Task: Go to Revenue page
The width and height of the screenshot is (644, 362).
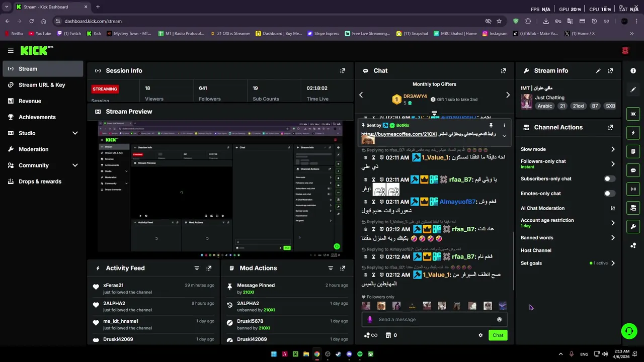Action: 43,101
